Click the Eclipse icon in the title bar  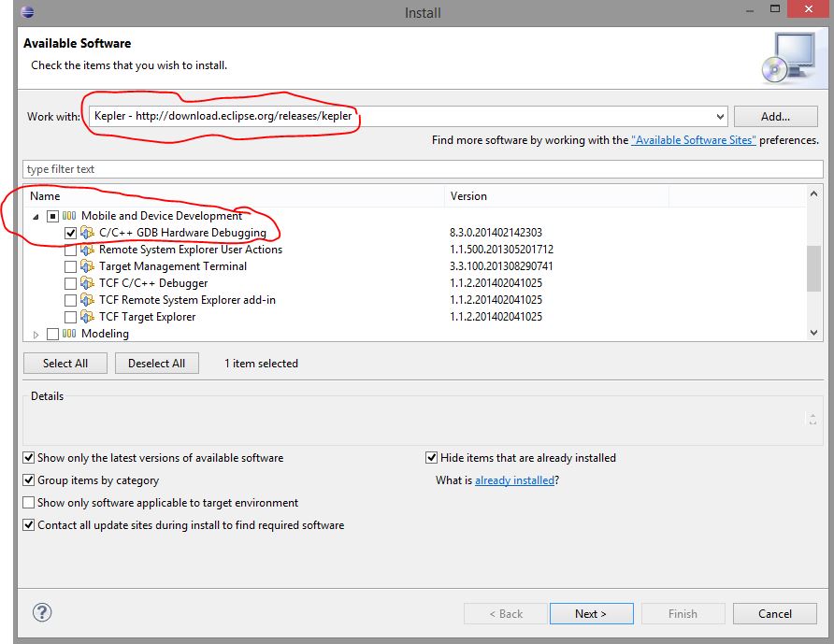[x=28, y=12]
